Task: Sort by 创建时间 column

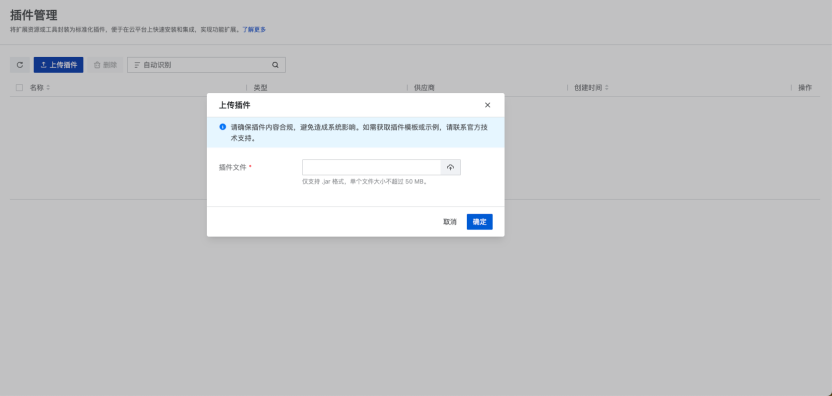Action: click(606, 88)
